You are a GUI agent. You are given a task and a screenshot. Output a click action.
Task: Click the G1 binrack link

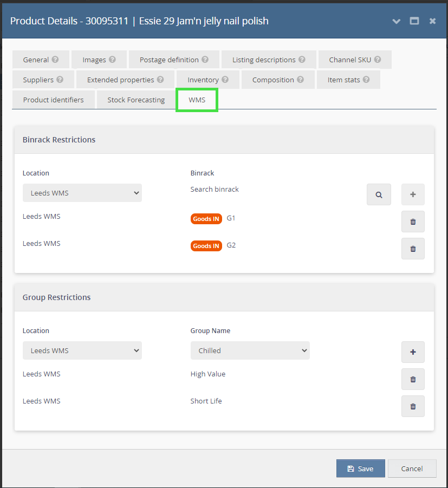point(231,218)
